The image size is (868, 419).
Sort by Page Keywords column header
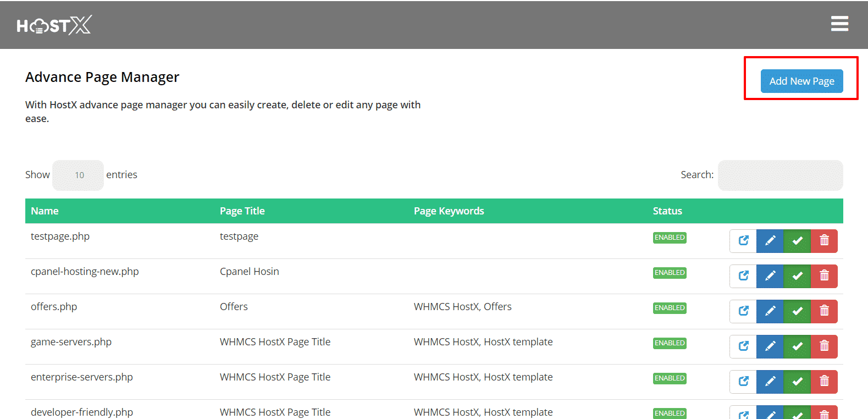[x=449, y=211]
